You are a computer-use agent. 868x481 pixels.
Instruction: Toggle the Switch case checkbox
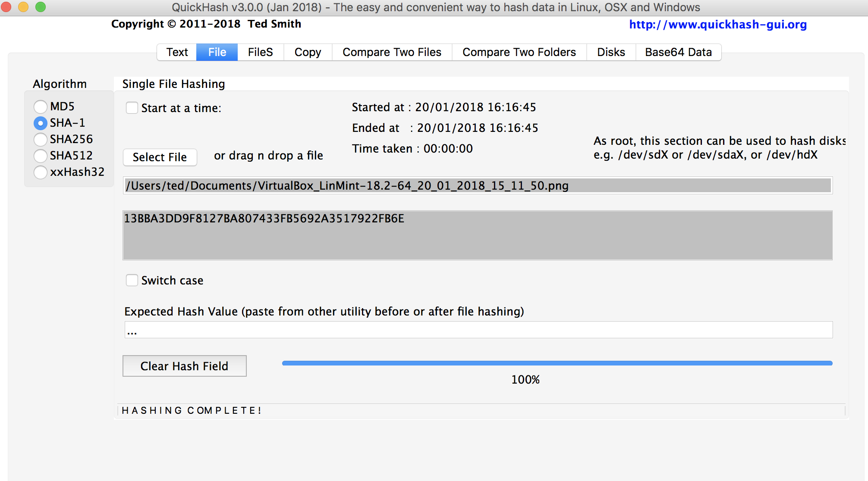(132, 280)
